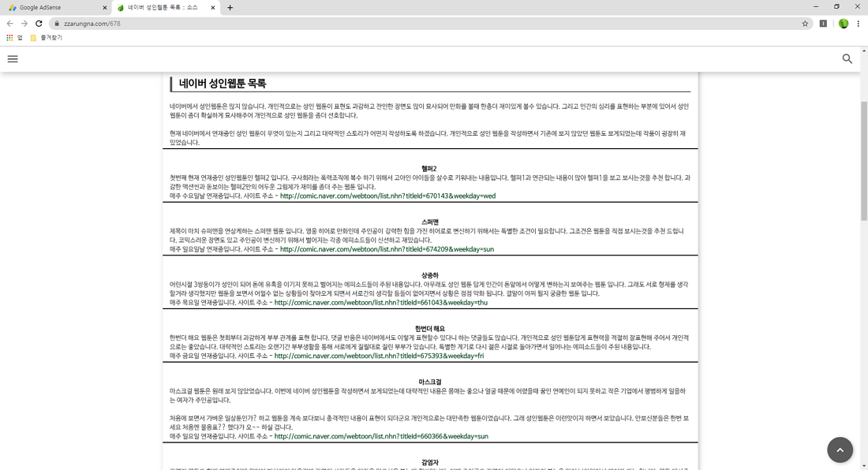Click the 마스크걸 section title

429,382
